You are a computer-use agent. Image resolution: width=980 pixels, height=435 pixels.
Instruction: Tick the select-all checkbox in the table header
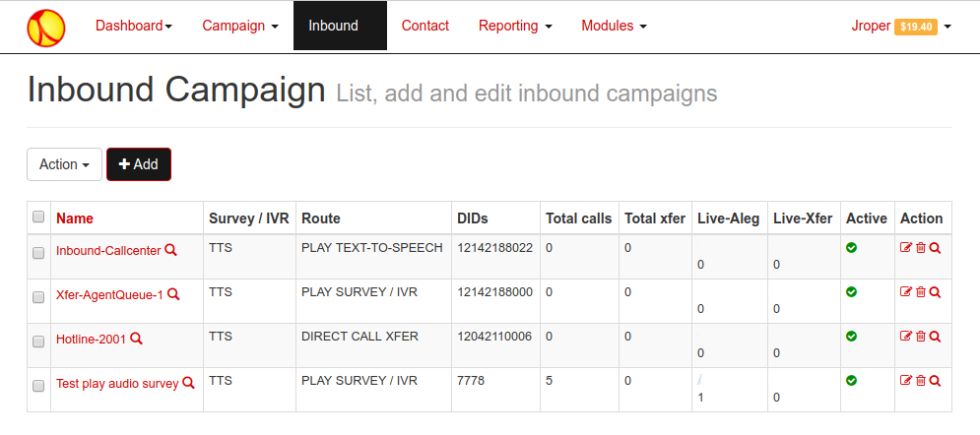tap(38, 217)
